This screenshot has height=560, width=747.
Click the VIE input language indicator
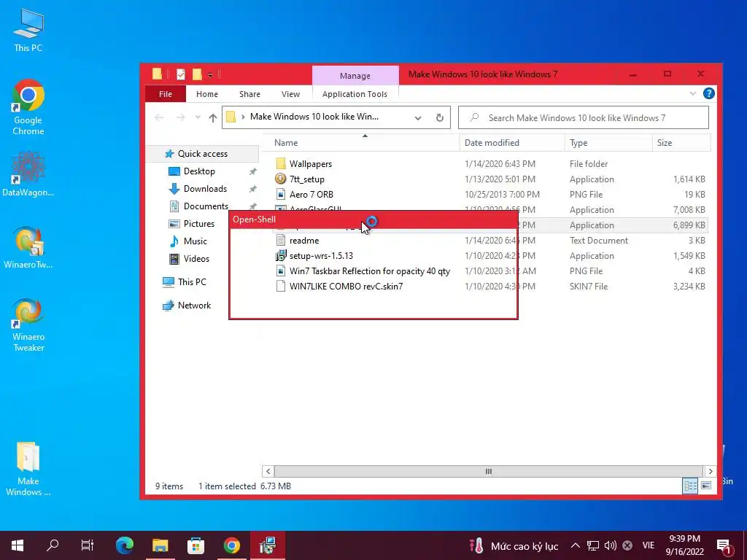649,545
